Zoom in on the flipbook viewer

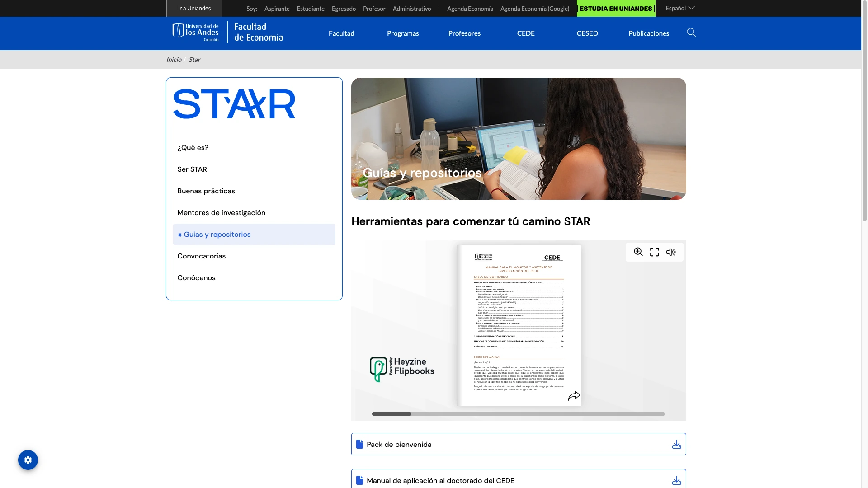638,252
